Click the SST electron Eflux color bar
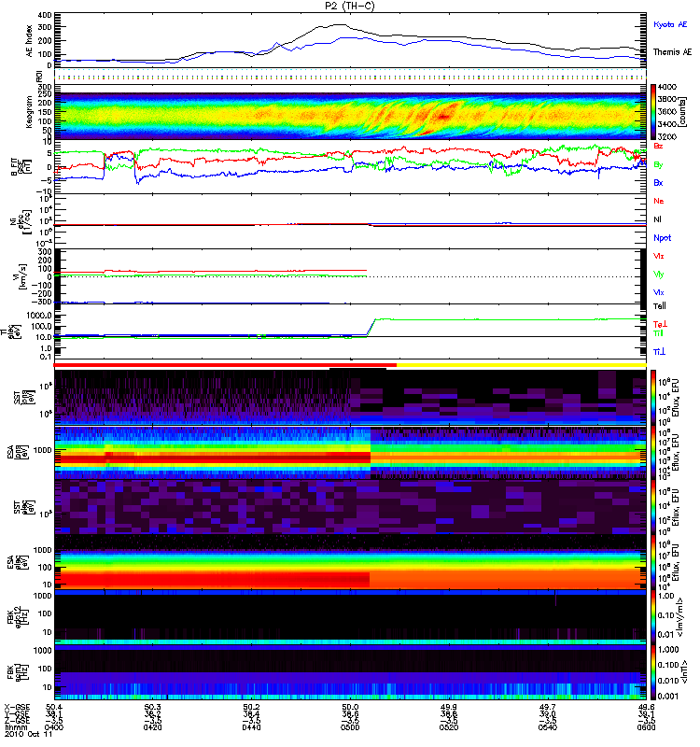The image size is (700, 747). (x=653, y=507)
